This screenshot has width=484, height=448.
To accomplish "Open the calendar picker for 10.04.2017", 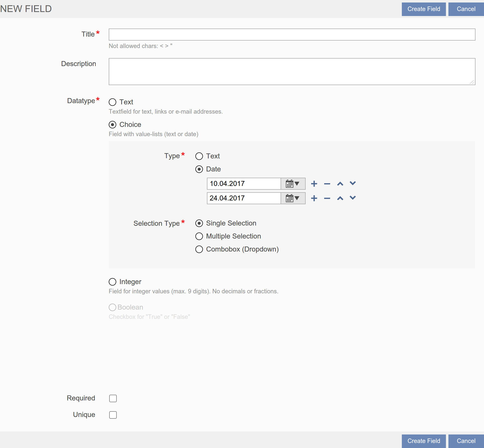I will tap(293, 184).
